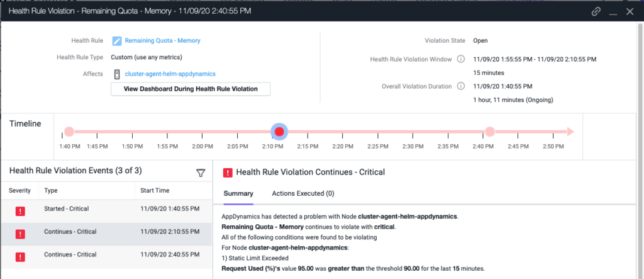Select the Summary tab
This screenshot has height=279, width=644.
(238, 193)
